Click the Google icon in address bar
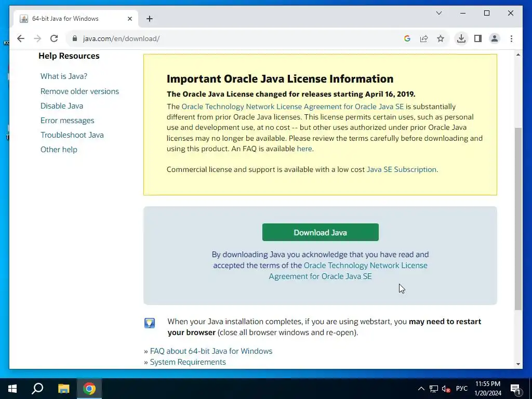The height and width of the screenshot is (399, 532). (x=407, y=38)
